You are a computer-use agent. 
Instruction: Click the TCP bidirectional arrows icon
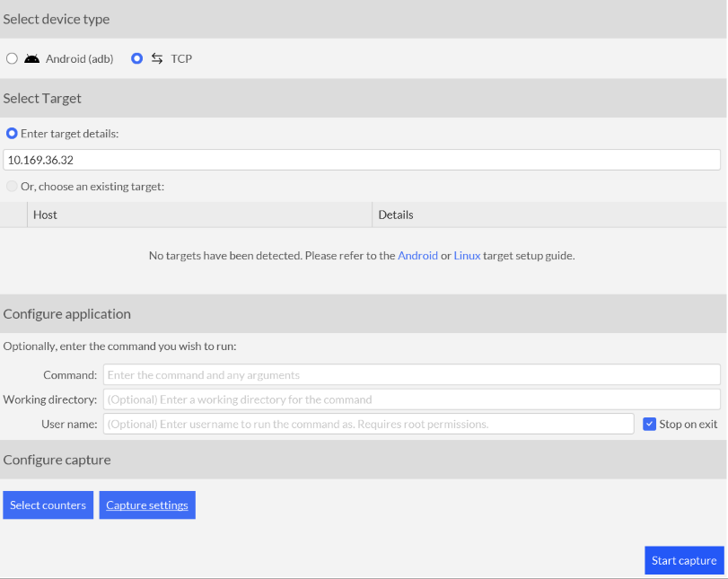point(157,58)
